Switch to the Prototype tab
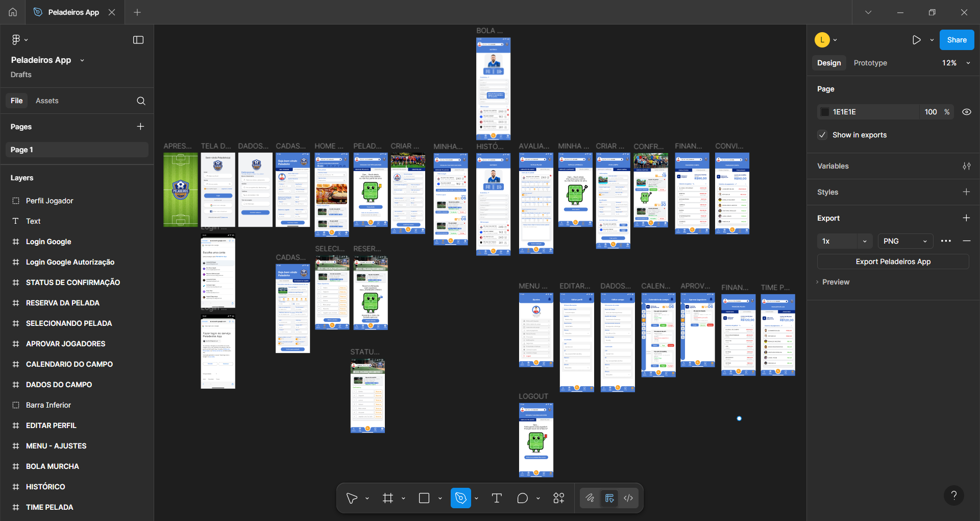The width and height of the screenshot is (980, 521). [870, 63]
